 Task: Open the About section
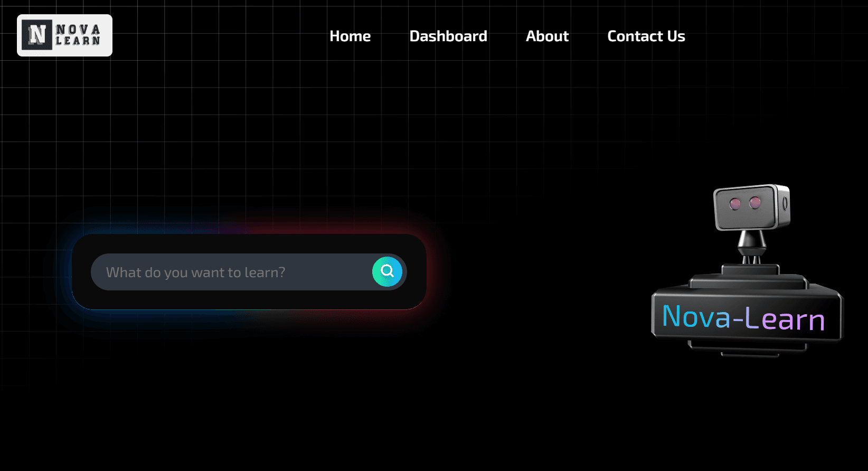click(x=547, y=36)
